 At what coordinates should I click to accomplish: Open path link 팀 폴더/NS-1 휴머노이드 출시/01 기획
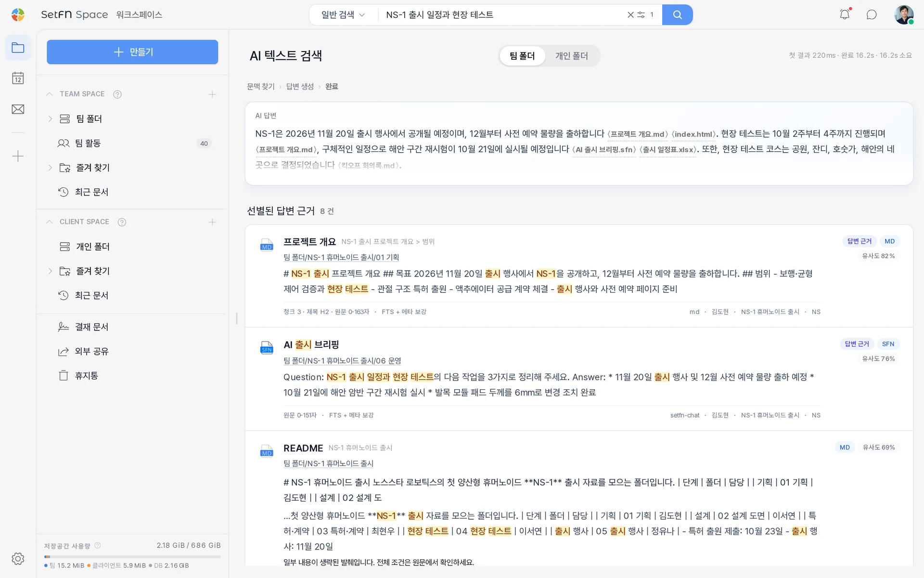[x=341, y=257]
